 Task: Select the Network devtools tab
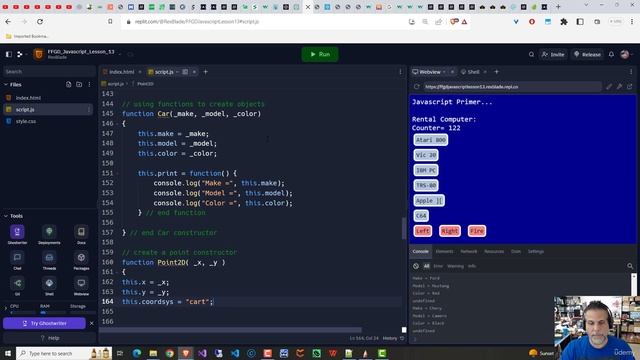pyautogui.click(x=469, y=251)
